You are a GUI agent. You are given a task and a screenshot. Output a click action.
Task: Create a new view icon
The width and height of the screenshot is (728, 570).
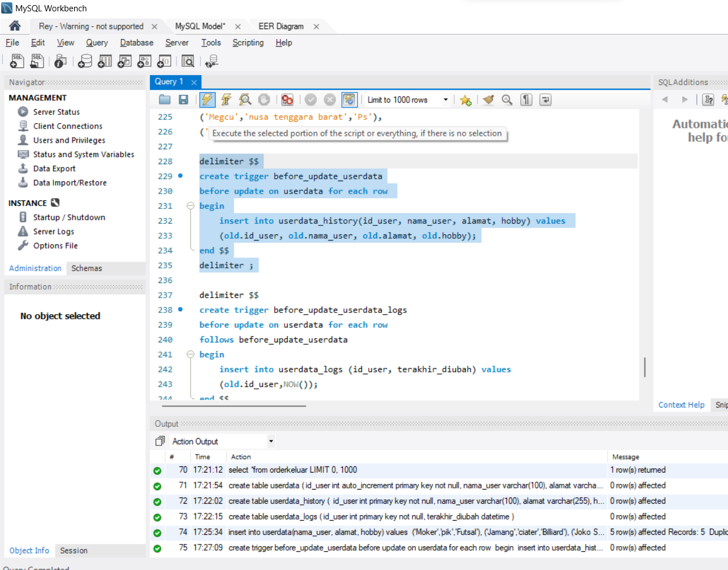[124, 61]
